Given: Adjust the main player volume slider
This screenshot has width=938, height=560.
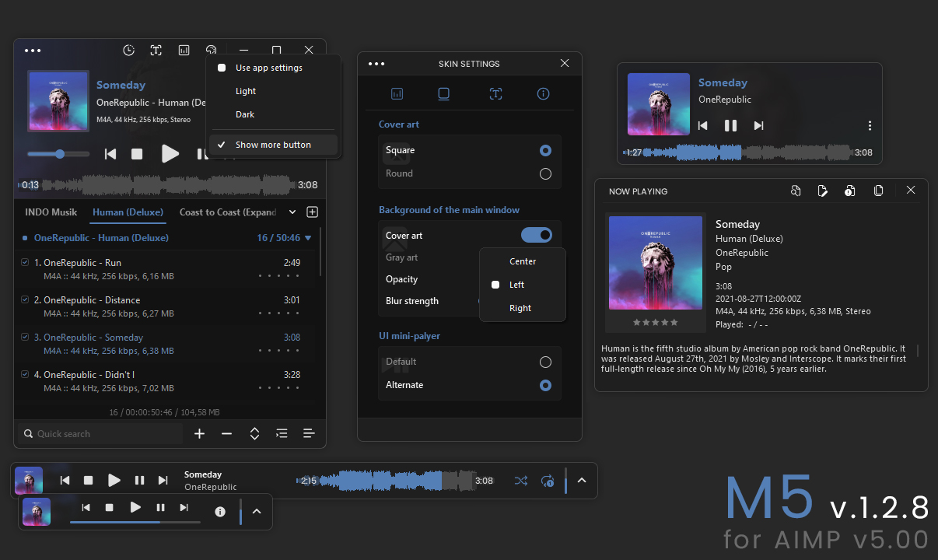Looking at the screenshot, I should (58, 154).
